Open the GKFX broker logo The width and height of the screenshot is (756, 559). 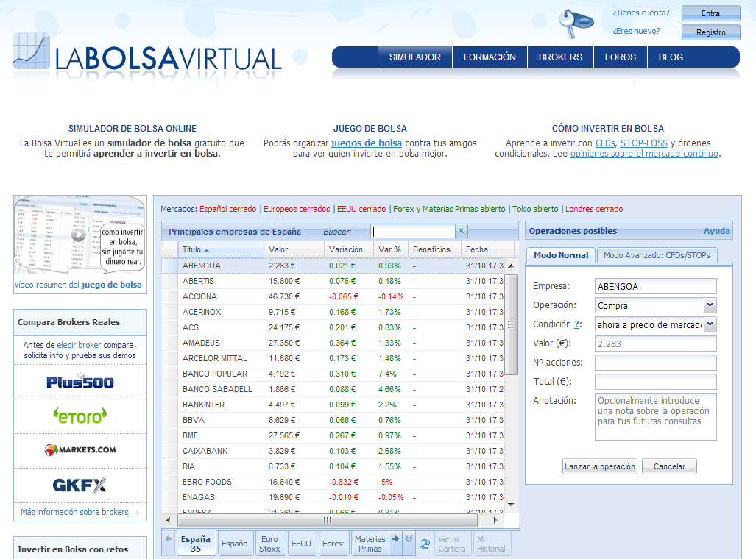(80, 485)
